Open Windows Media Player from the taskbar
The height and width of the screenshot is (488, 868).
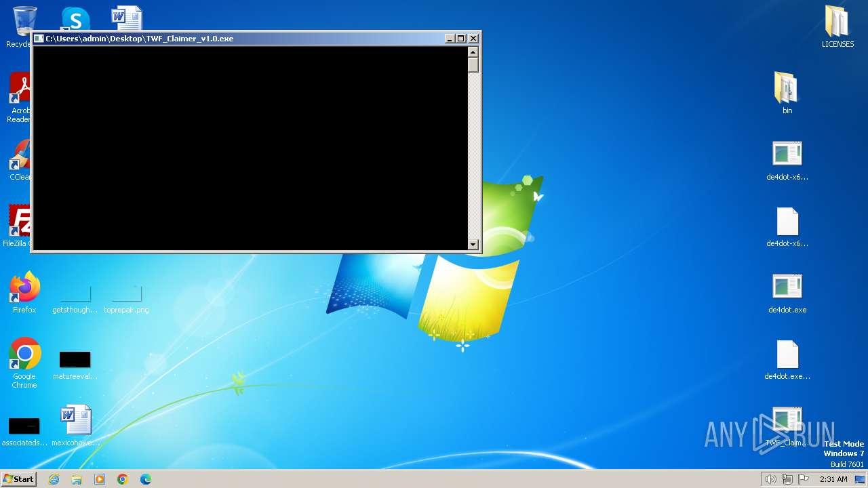100,479
